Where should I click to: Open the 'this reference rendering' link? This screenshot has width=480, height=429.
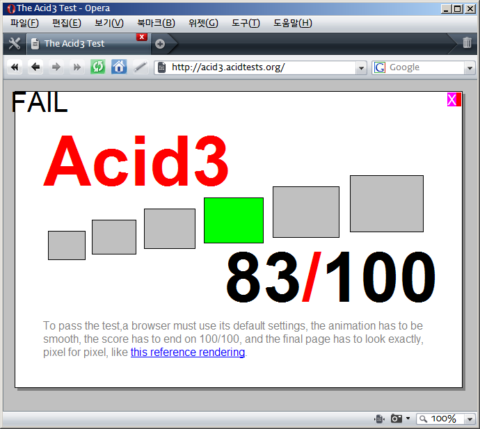click(x=188, y=352)
